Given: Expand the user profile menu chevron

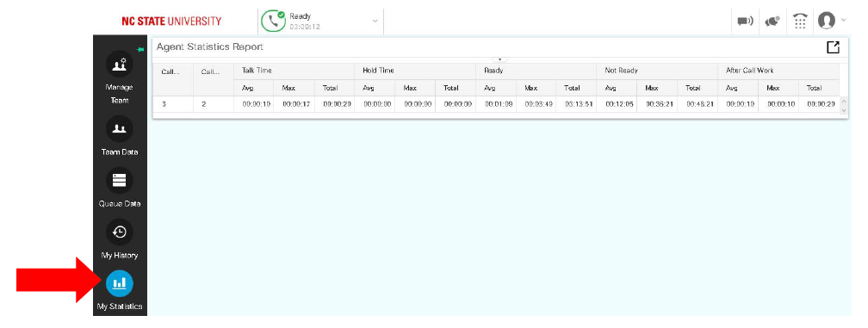Looking at the screenshot, I should click(843, 20).
